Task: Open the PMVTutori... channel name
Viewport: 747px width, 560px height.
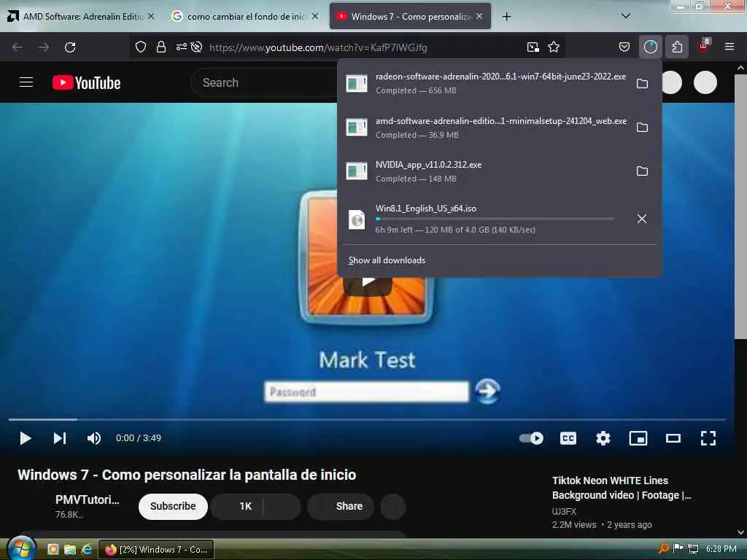Action: pos(88,499)
